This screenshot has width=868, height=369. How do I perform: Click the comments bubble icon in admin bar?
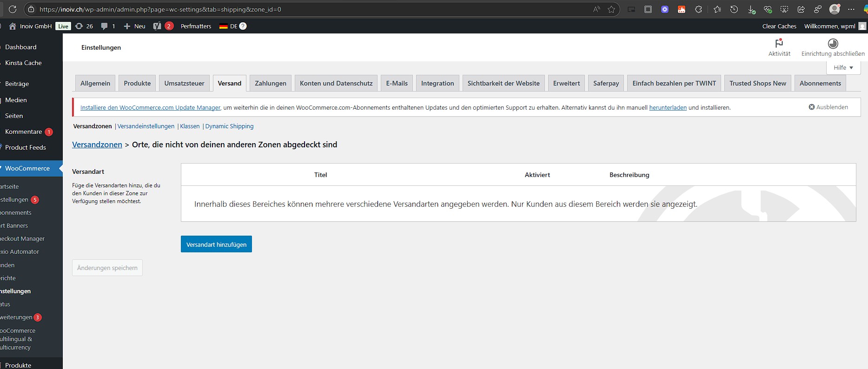point(105,26)
